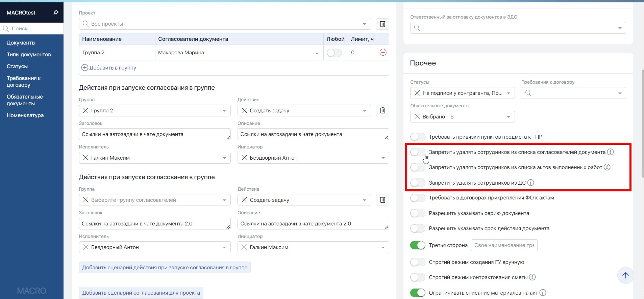Viewport: 644px width, 299px height.
Task: Clear Галкин Максим in the first Исполнитель field
Action: pos(85,158)
